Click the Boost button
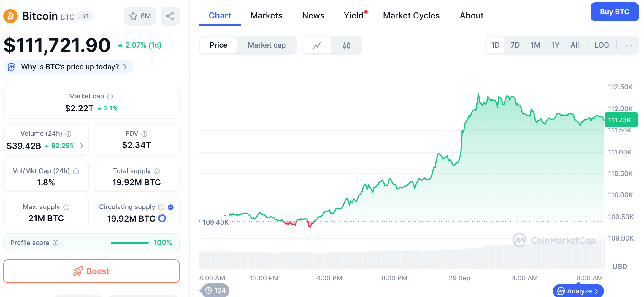644x297 pixels. [x=91, y=271]
